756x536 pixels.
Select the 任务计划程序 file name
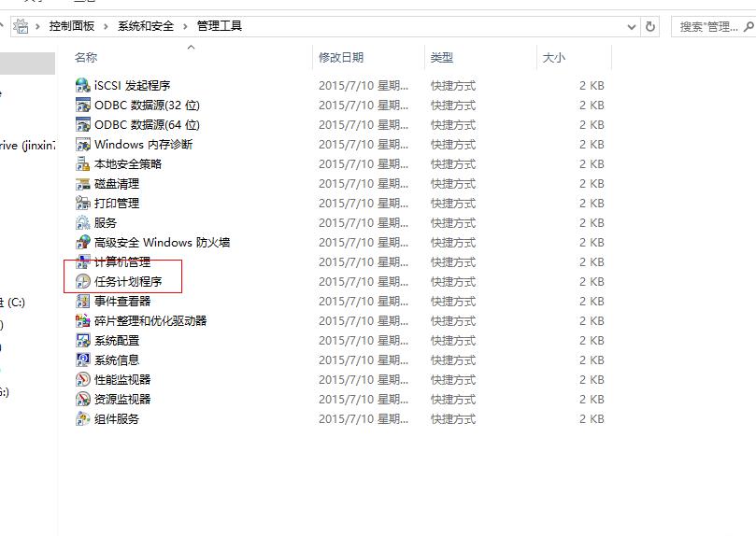coord(128,282)
